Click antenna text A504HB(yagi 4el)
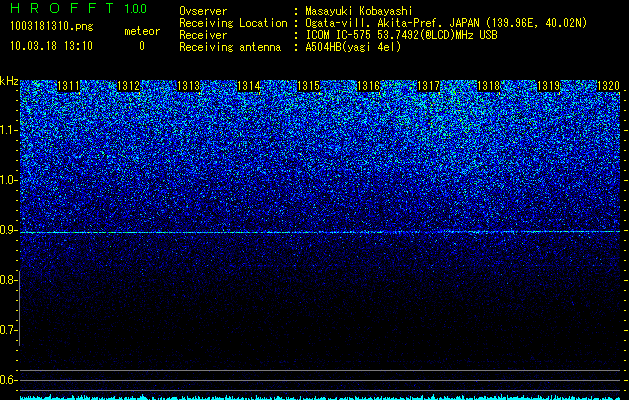Viewport: 629px width, 400px height. (353, 47)
